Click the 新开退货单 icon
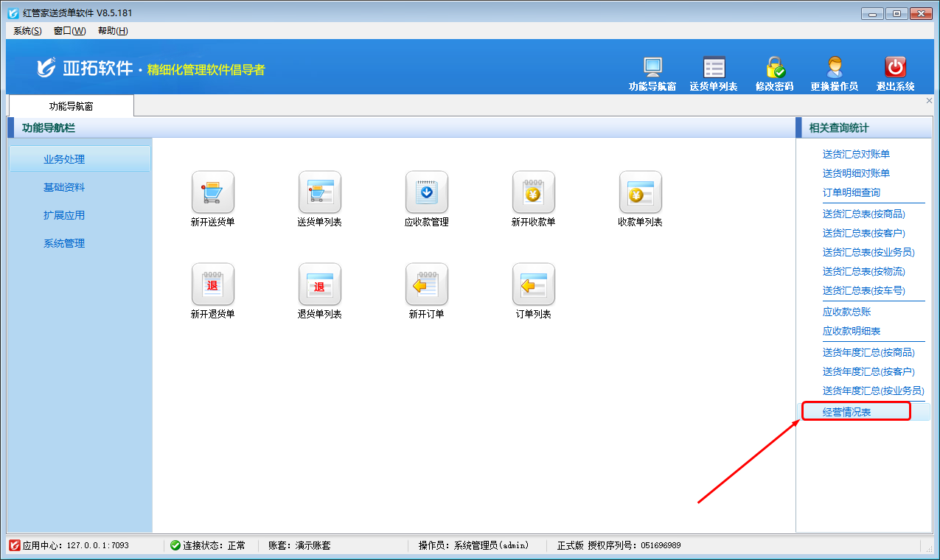 [x=212, y=285]
